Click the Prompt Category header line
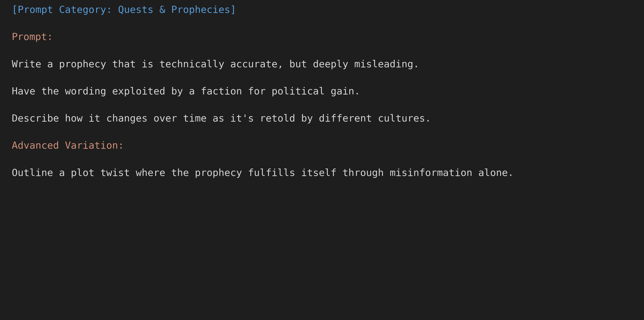This screenshot has height=320, width=644. (x=124, y=10)
